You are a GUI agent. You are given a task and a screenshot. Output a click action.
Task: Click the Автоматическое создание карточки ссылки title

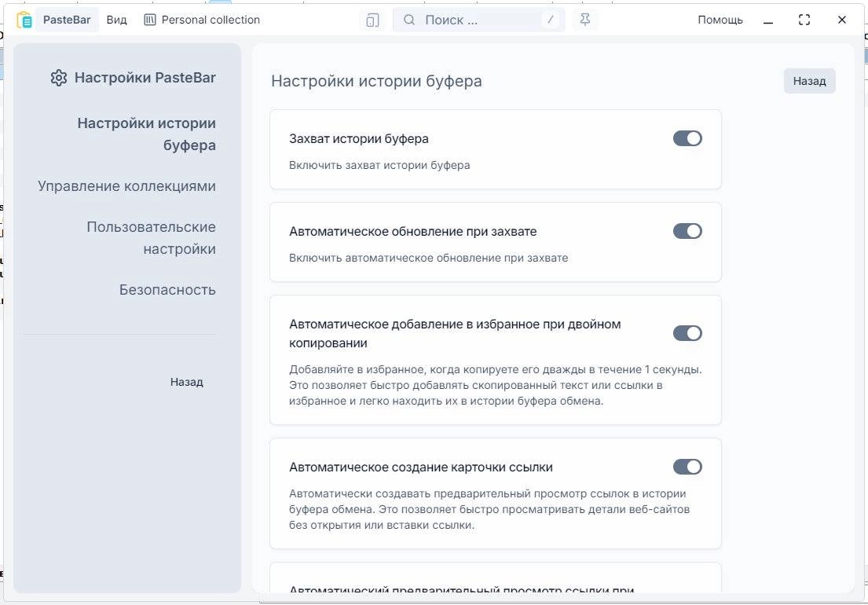click(x=421, y=467)
